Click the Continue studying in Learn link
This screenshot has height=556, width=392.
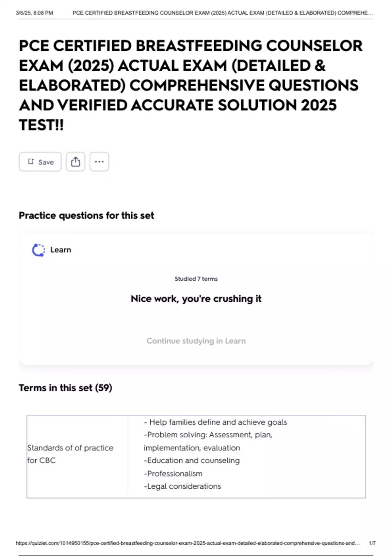tap(196, 340)
